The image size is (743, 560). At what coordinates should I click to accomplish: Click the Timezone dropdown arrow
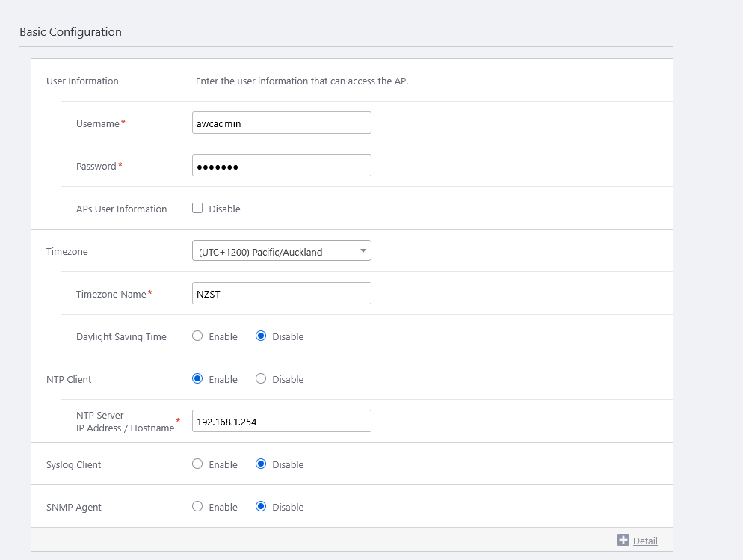click(x=363, y=251)
